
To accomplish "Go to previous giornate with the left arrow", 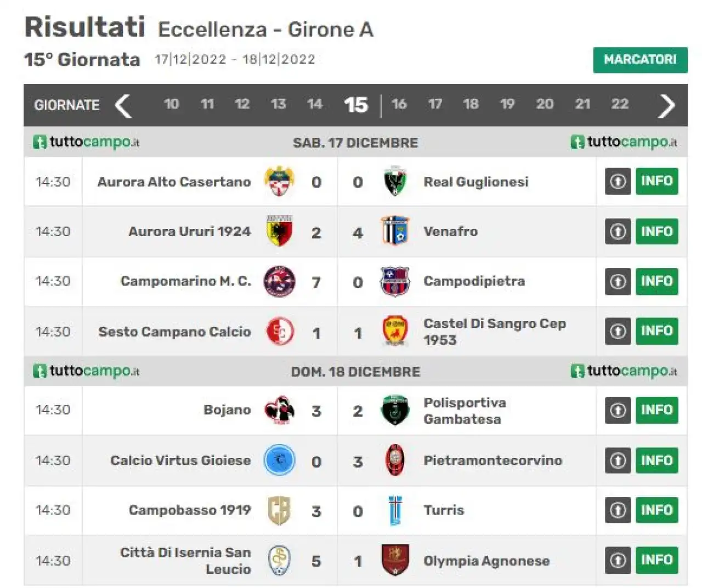I will 123,105.
